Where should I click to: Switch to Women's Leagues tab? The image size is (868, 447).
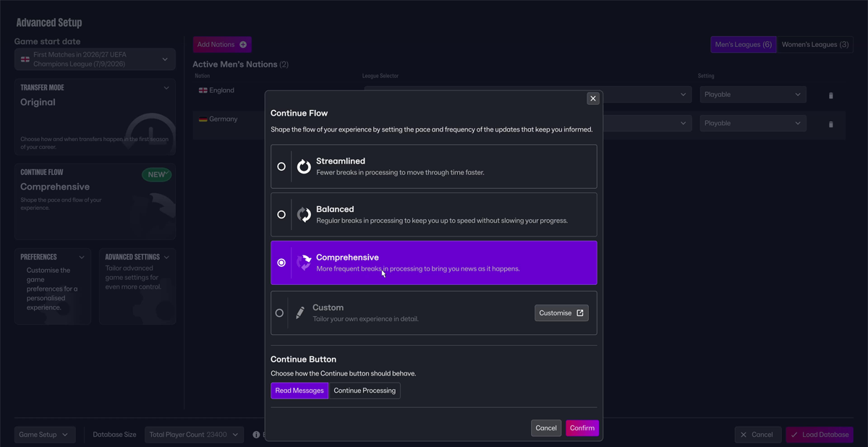815,45
